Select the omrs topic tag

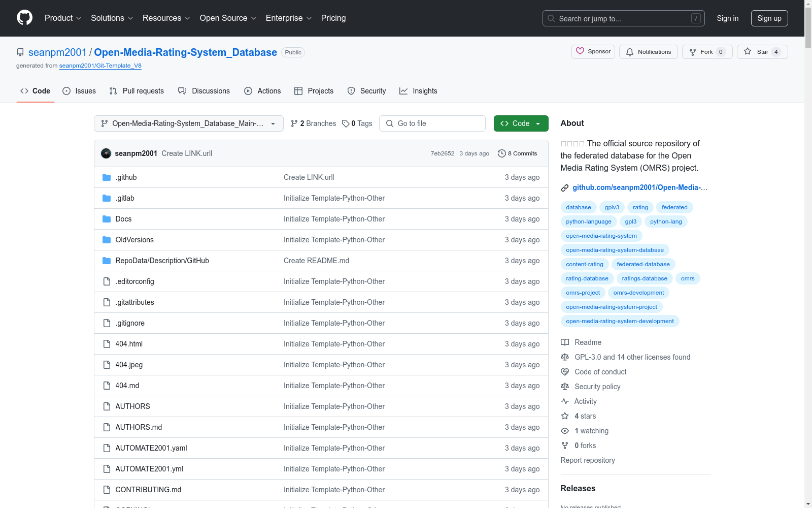[688, 278]
